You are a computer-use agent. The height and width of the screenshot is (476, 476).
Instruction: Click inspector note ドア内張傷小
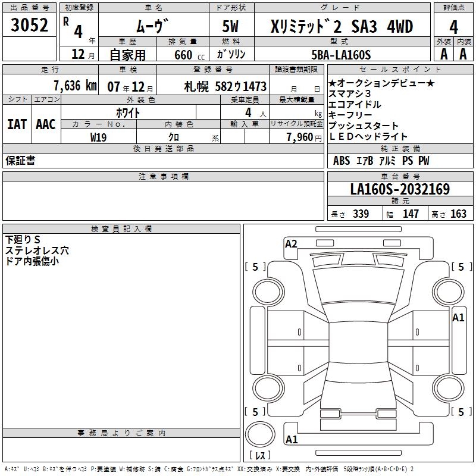32,261
